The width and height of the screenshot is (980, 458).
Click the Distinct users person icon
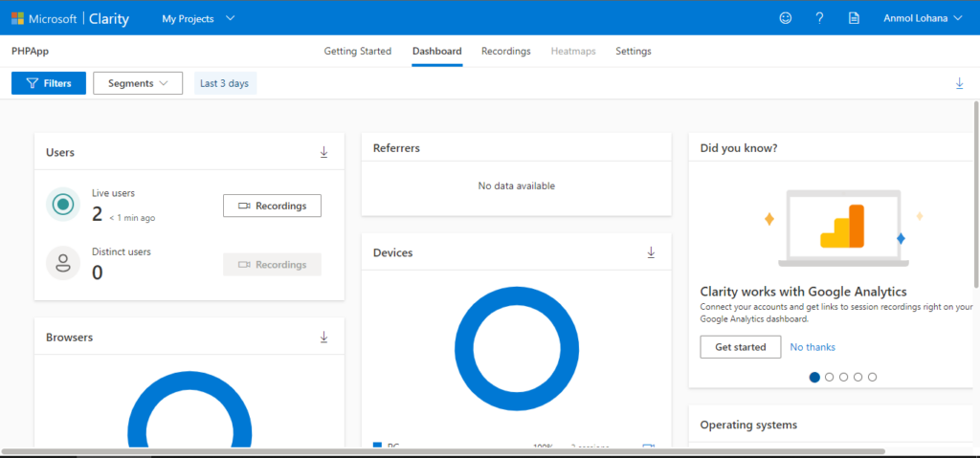pyautogui.click(x=63, y=263)
